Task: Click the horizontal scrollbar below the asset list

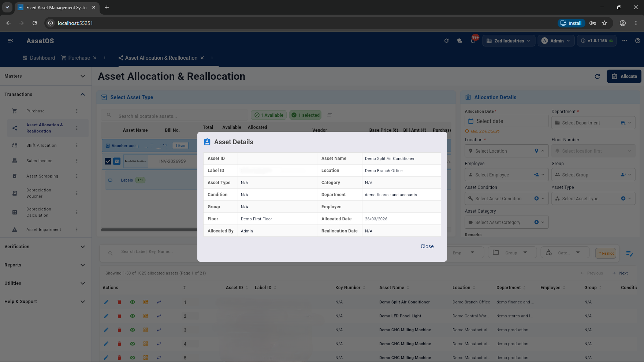Action: 149,230
